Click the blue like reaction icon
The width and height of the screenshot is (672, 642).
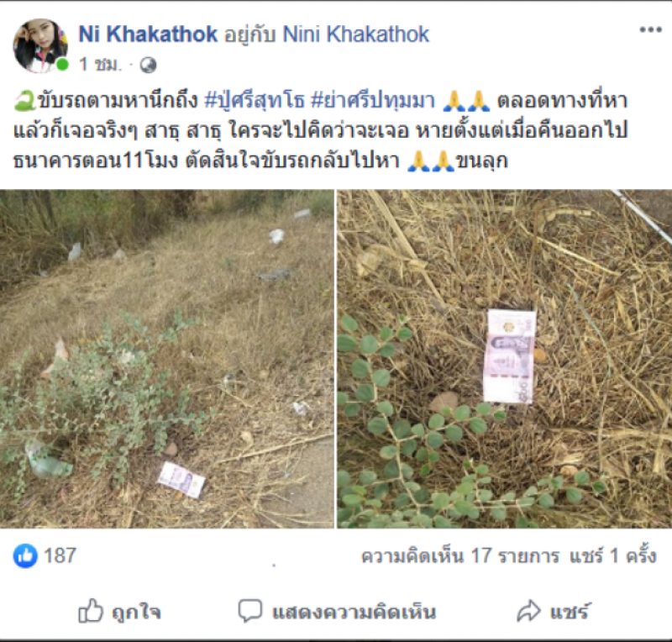coord(25,555)
